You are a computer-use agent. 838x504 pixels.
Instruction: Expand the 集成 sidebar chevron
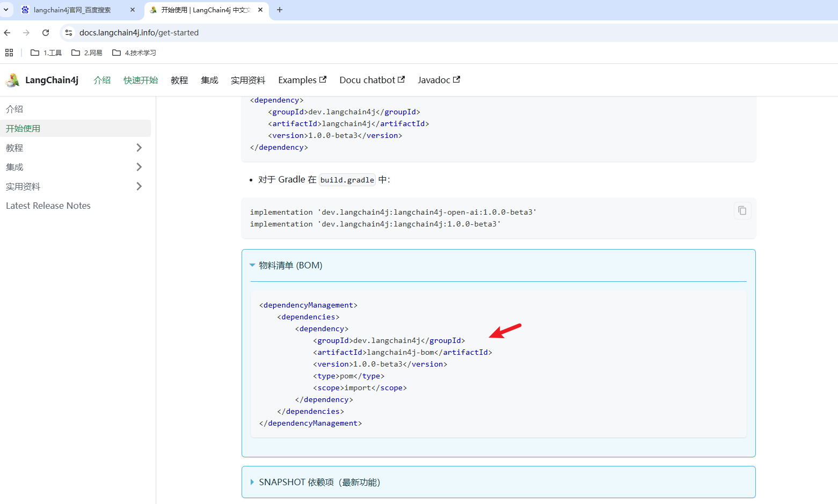[x=139, y=167]
